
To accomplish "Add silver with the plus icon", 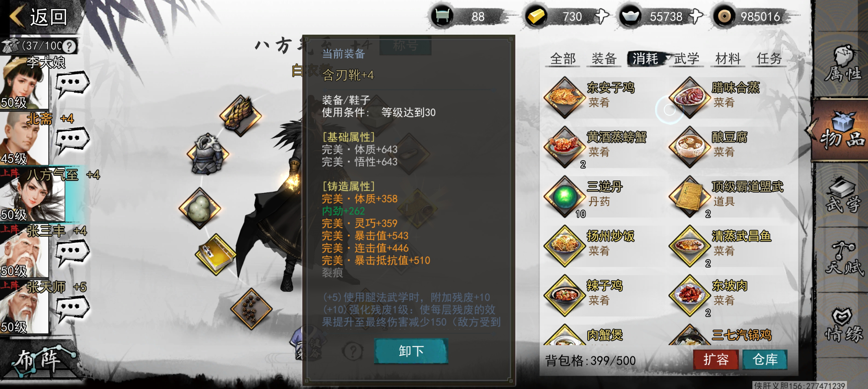I will click(x=696, y=16).
